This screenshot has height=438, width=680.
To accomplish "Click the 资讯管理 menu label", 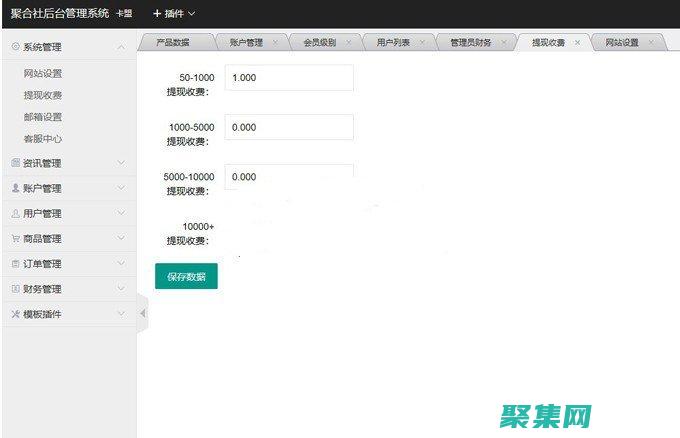I will pos(42,163).
